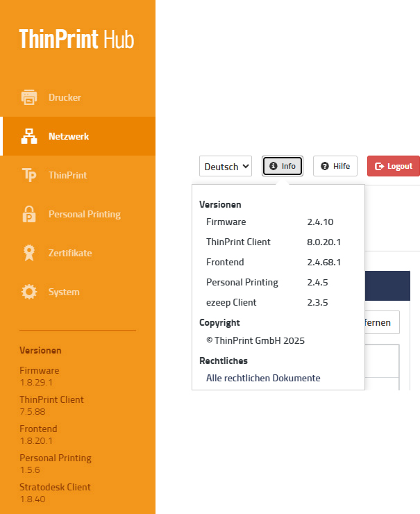Screen dimensions: 420x514
Task: Open the Deutsch language dropdown
Action: pyautogui.click(x=226, y=166)
